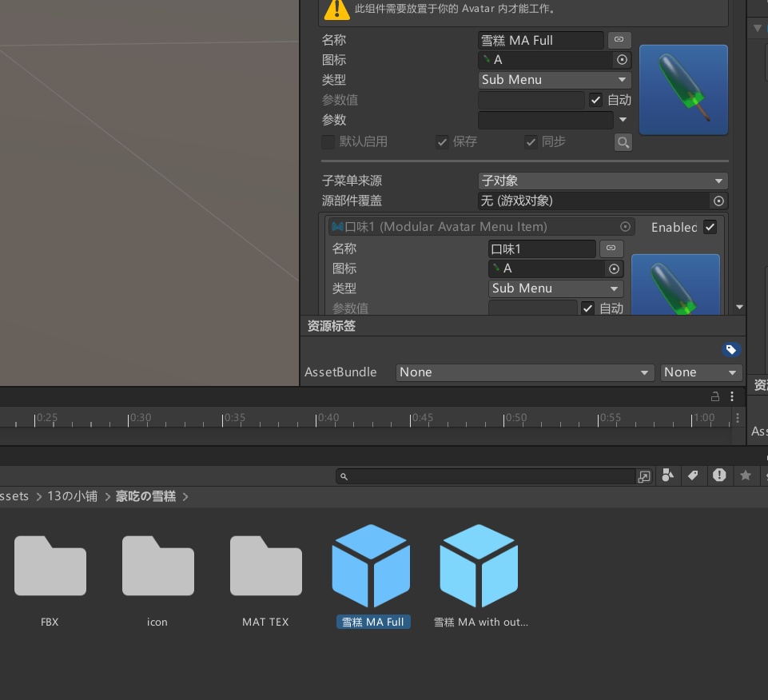Click the search-by-label tag icon

click(x=693, y=475)
